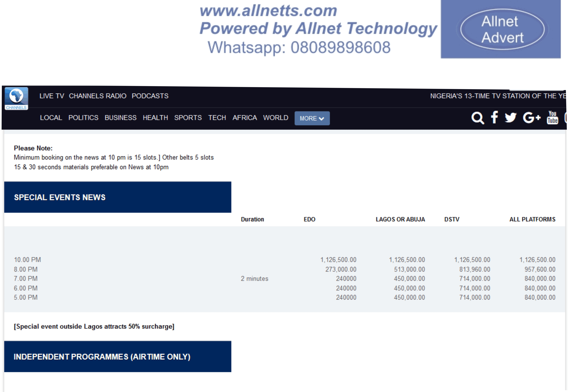Open the Facebook icon
Image resolution: width=573 pixels, height=392 pixels.
pos(494,117)
